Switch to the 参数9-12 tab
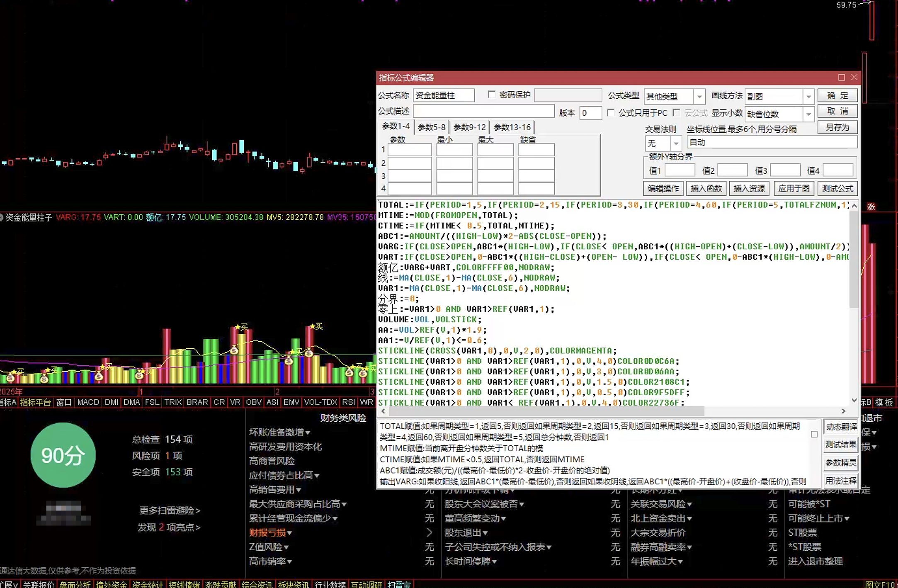This screenshot has width=898, height=588. 469,127
